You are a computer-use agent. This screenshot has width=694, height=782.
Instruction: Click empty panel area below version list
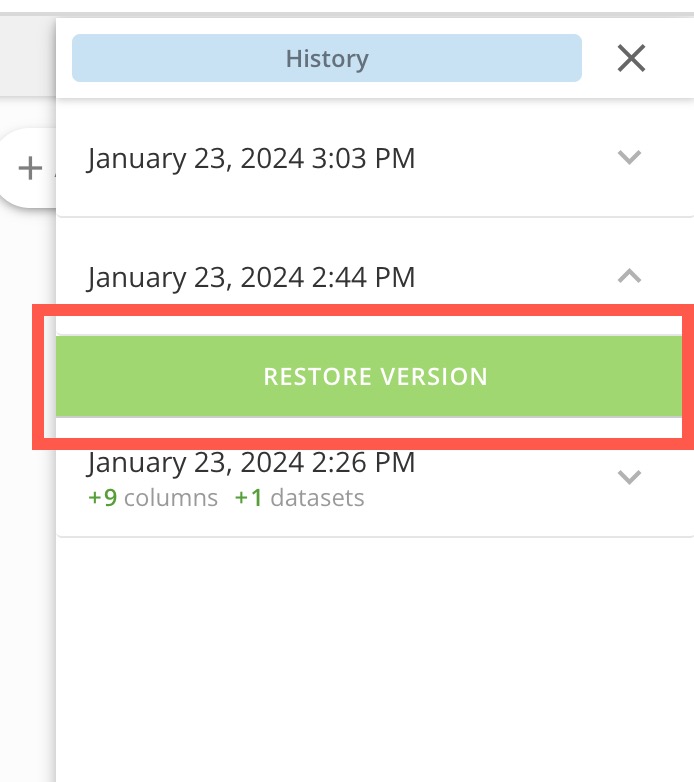375,660
